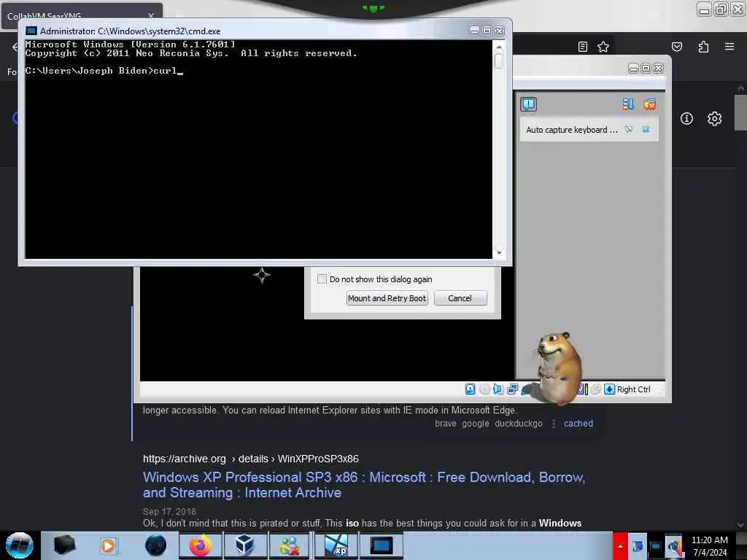Screen dimensions: 747x560
Task: Open Firefox Pocket save icon
Action: [x=676, y=47]
